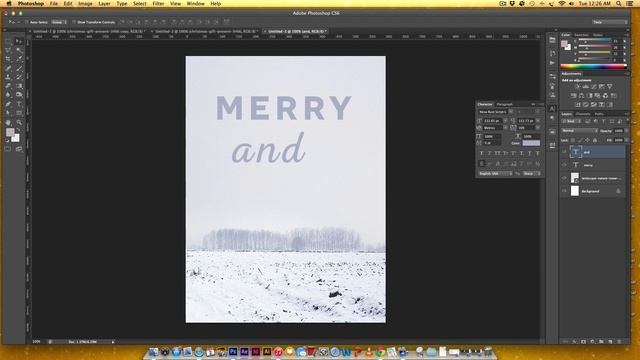The image size is (640, 360).
Task: Switch to the Swatches tab
Action: point(581,35)
